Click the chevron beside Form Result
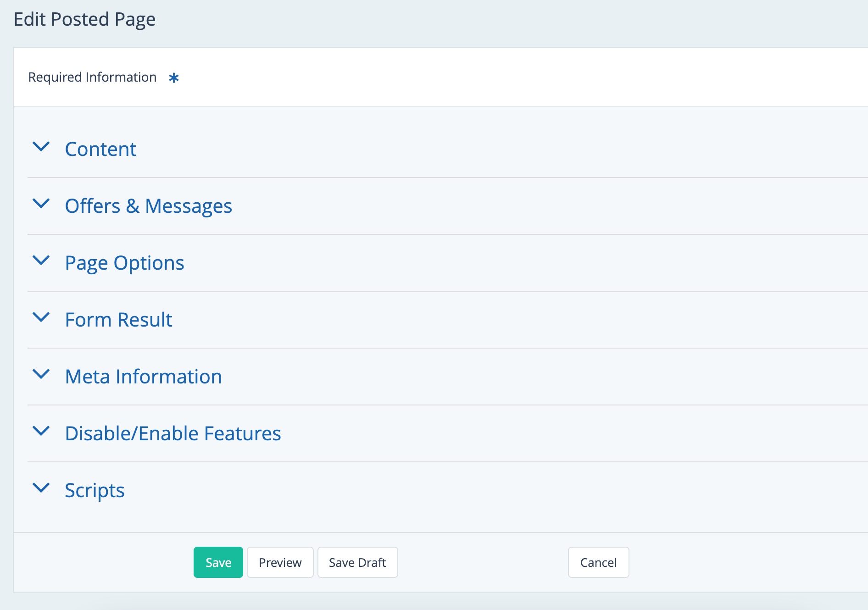868x610 pixels. tap(41, 317)
